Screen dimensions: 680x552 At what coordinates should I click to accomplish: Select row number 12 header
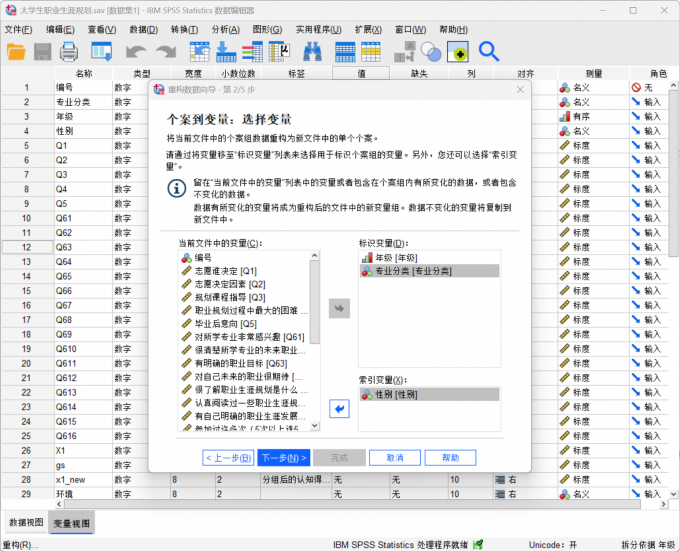click(x=27, y=247)
